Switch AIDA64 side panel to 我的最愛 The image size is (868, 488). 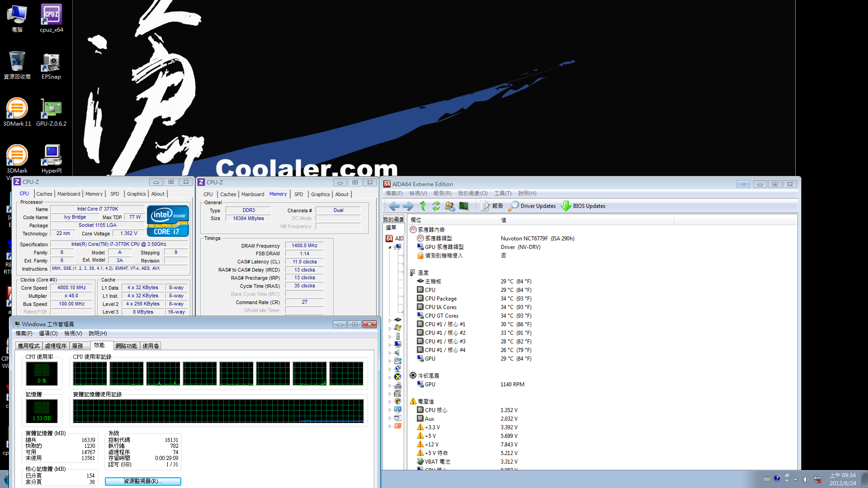pos(393,220)
